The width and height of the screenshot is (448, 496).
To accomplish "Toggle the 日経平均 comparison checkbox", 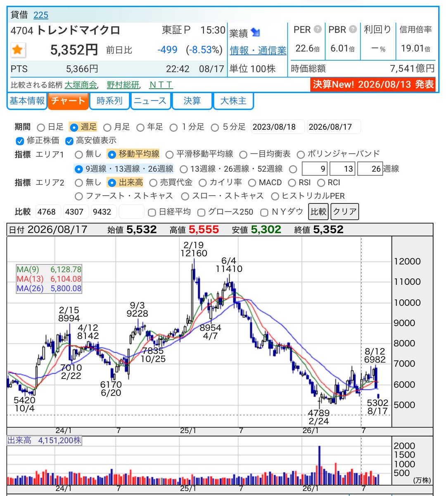I will coord(152,212).
